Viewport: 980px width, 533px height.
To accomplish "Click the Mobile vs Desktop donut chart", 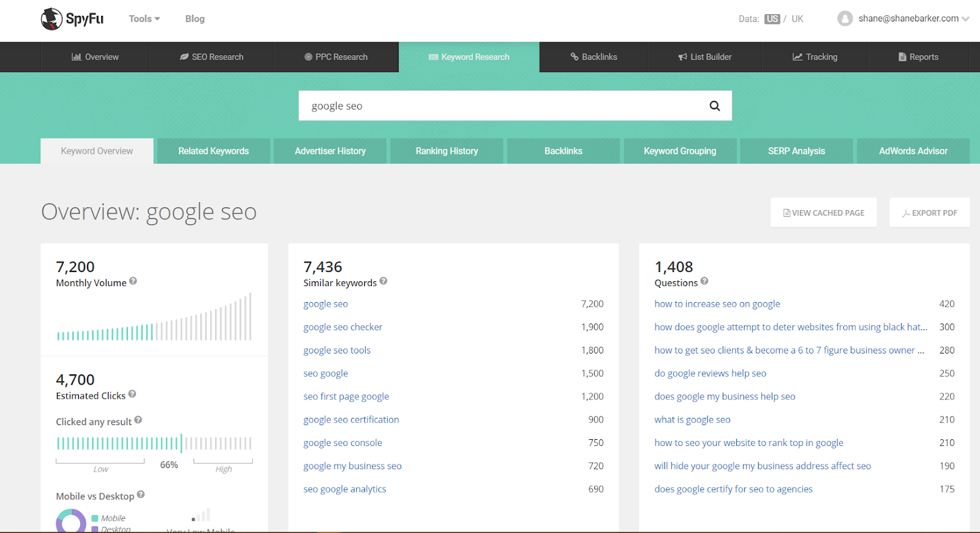I will pos(71,521).
